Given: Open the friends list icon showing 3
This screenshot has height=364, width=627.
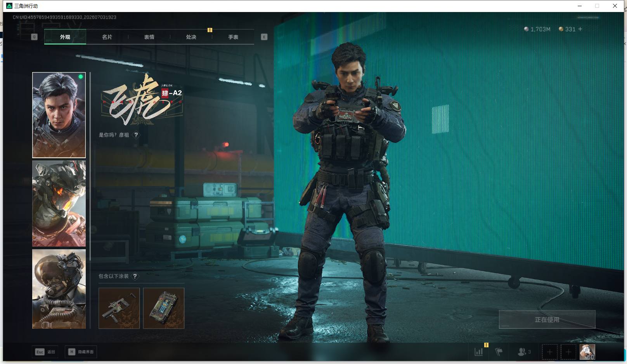Looking at the screenshot, I should click(x=524, y=352).
